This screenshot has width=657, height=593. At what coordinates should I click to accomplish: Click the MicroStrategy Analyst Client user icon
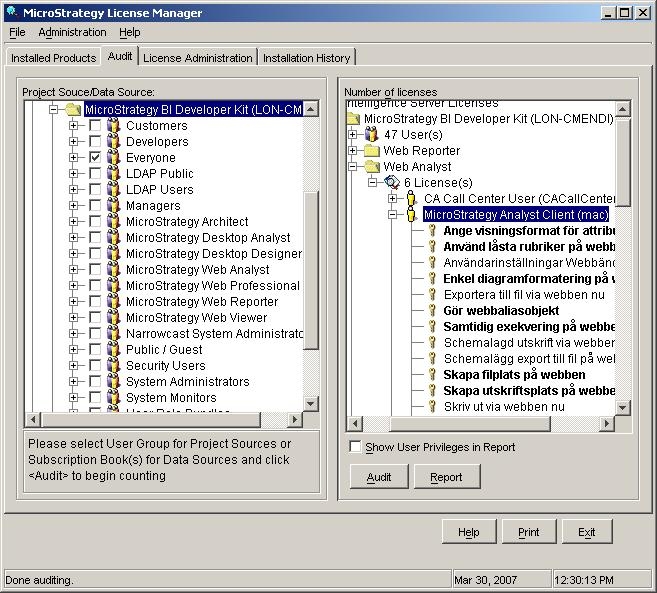pos(411,214)
